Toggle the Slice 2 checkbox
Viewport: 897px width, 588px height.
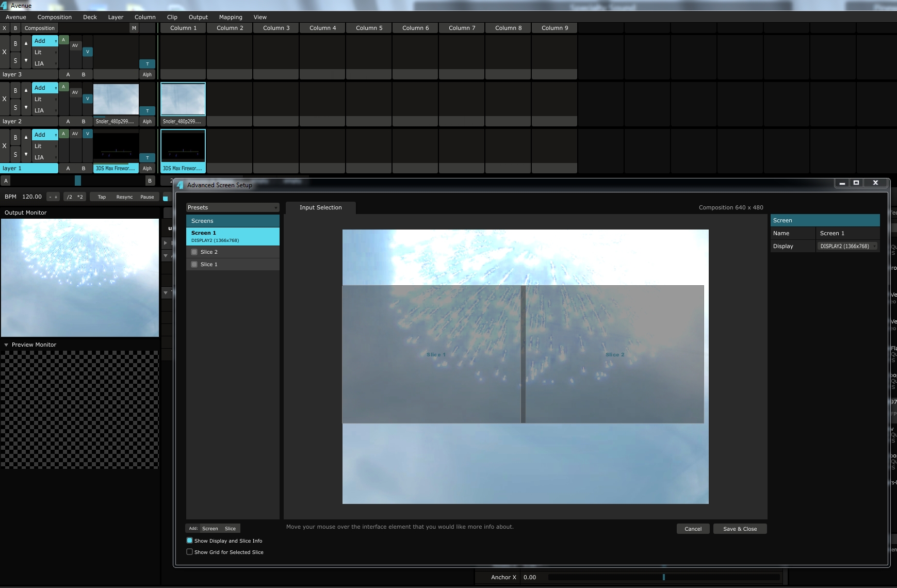(194, 252)
